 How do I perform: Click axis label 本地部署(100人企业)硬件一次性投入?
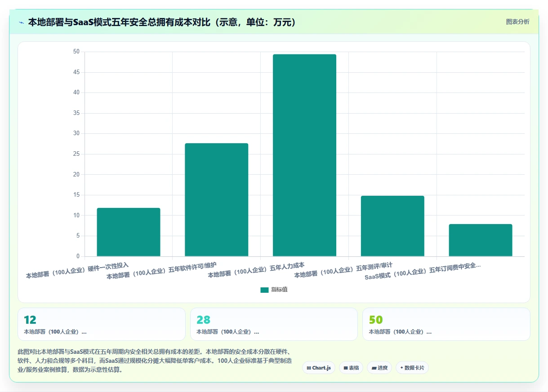(77, 270)
